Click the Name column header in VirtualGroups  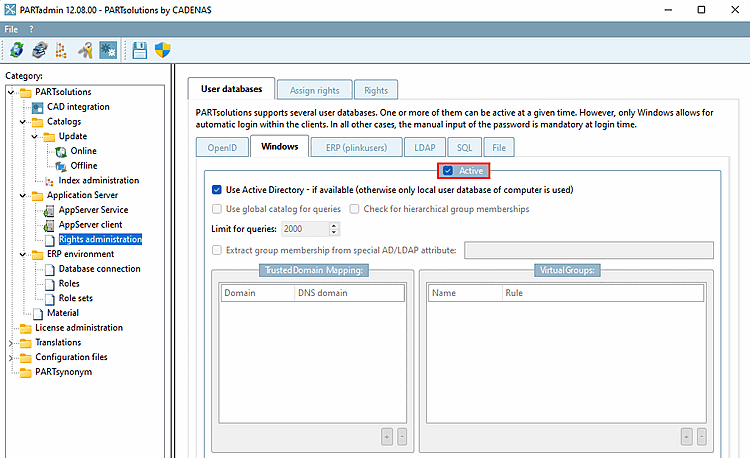465,293
